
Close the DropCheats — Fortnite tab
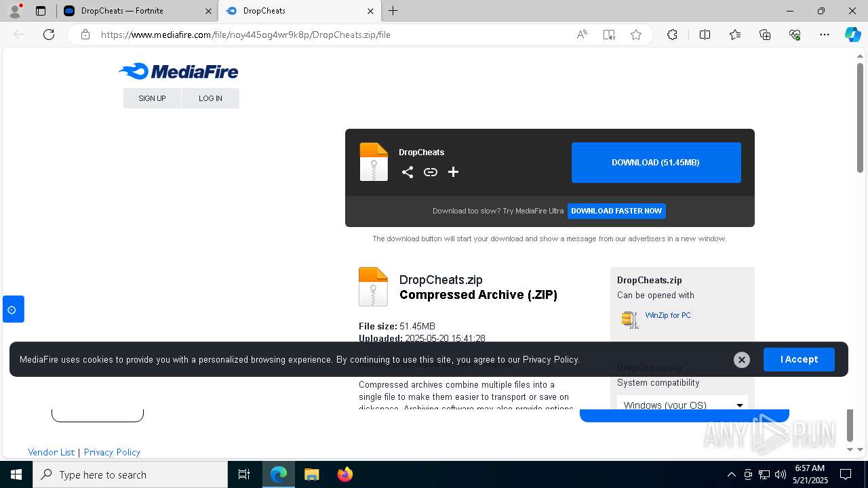[x=209, y=11]
